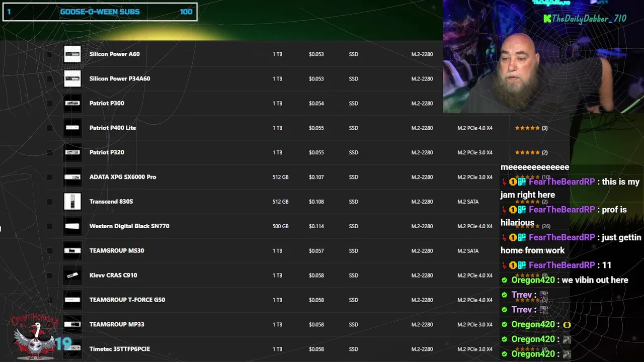The height and width of the screenshot is (362, 644).
Task: Open the TEAMGROUP MS30 thumbnail
Action: (72, 250)
